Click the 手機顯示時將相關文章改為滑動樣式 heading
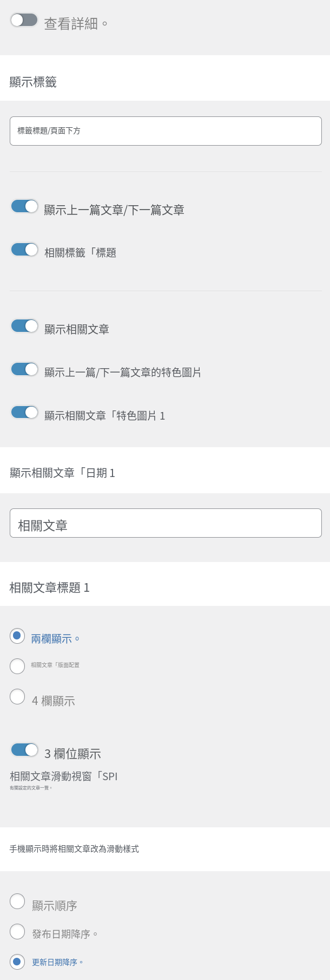Image resolution: width=330 pixels, height=980 pixels. [x=74, y=849]
